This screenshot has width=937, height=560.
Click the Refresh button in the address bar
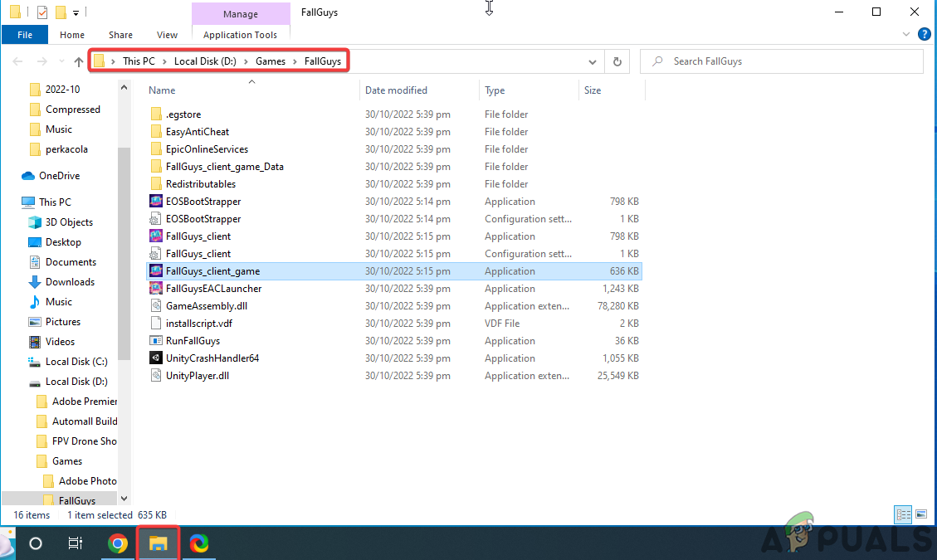tap(615, 61)
